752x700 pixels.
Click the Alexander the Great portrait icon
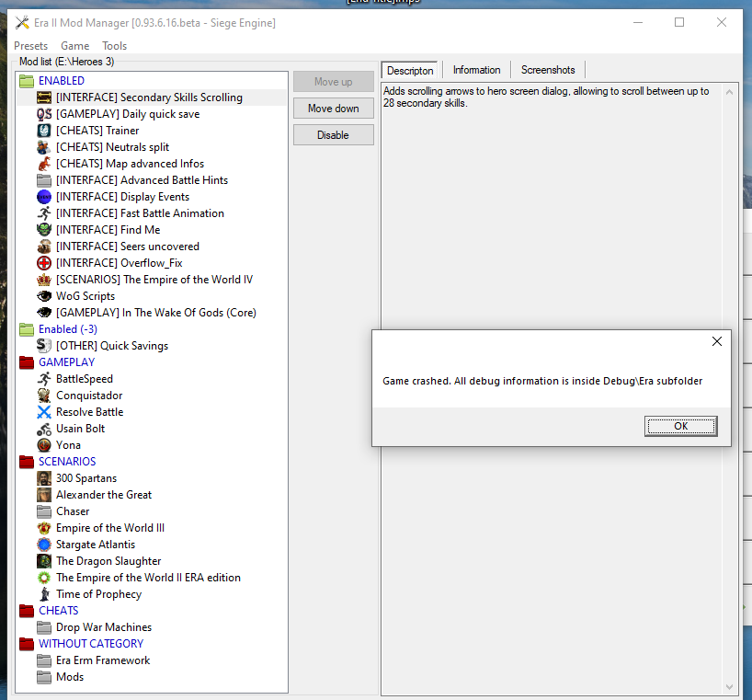(x=43, y=495)
